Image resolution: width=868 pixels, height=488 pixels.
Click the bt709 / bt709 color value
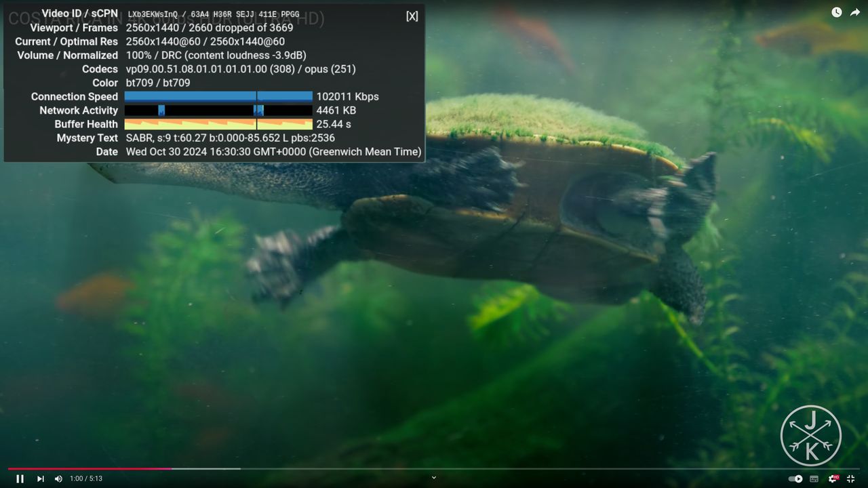point(158,83)
